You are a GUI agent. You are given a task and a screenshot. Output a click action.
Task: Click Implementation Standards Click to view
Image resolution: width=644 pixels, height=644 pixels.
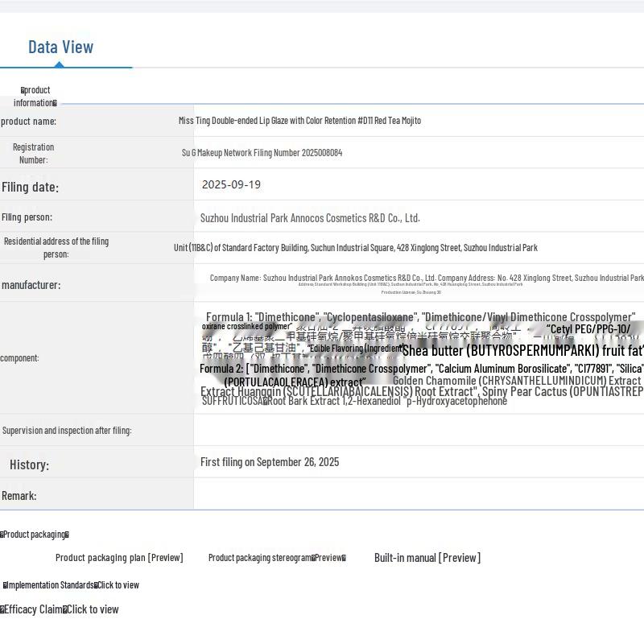(71, 585)
